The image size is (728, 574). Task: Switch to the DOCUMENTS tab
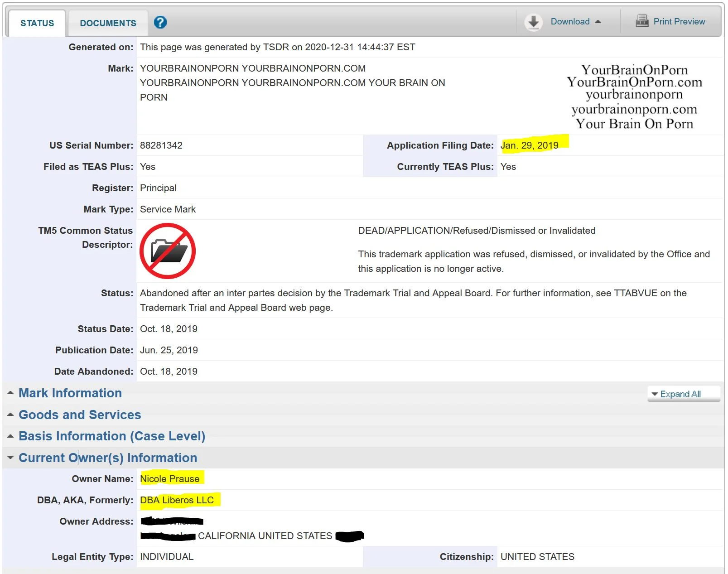point(108,23)
